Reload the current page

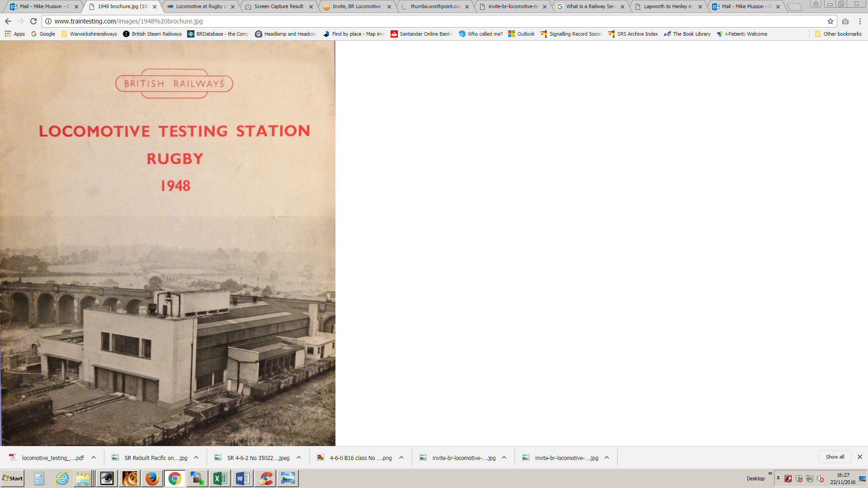[x=33, y=21]
